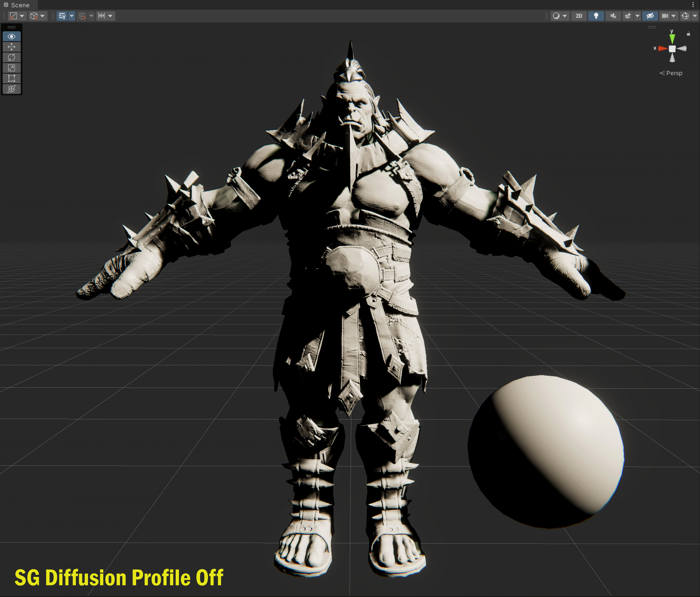Select the Rotate tool
The width and height of the screenshot is (700, 597).
(x=12, y=57)
